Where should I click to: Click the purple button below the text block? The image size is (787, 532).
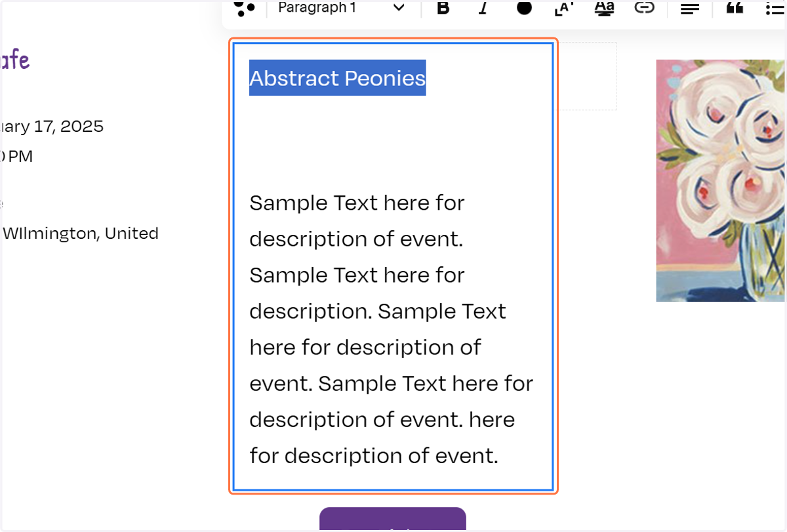(x=393, y=519)
